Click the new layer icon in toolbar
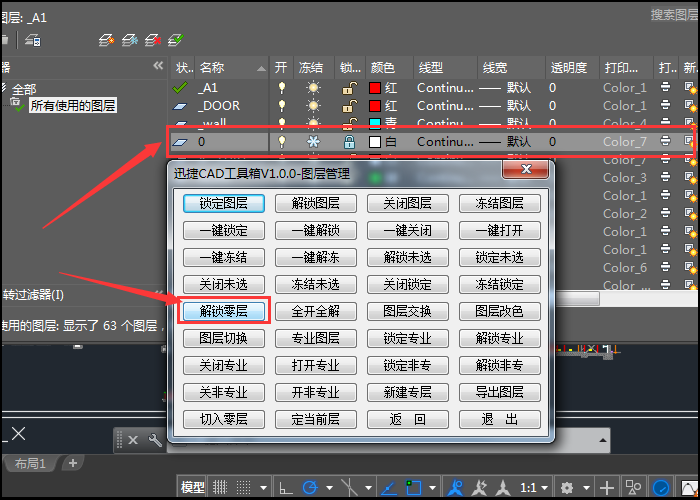Screen dimensions: 700x500 [x=106, y=41]
